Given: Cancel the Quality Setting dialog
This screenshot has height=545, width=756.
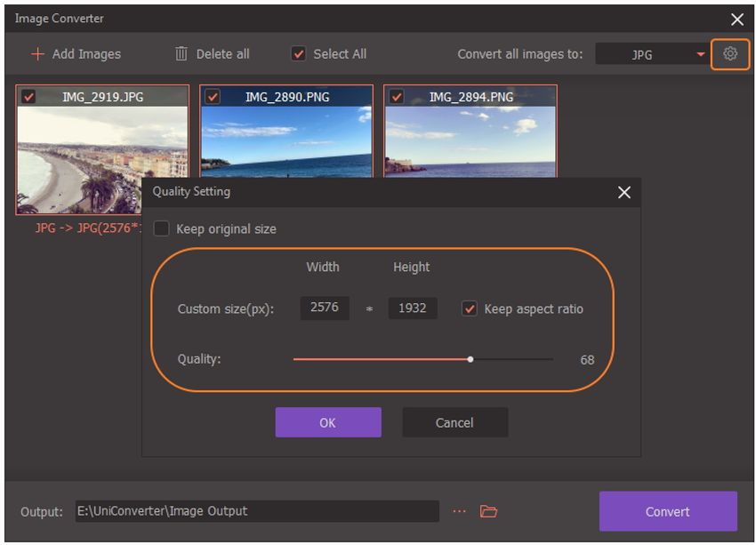Looking at the screenshot, I should click(x=454, y=422).
